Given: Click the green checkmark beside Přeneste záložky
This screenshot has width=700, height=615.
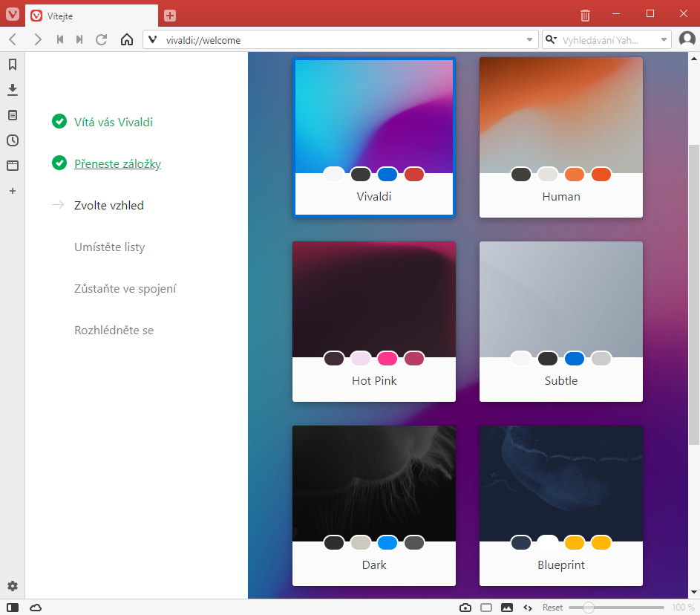Looking at the screenshot, I should pos(59,163).
